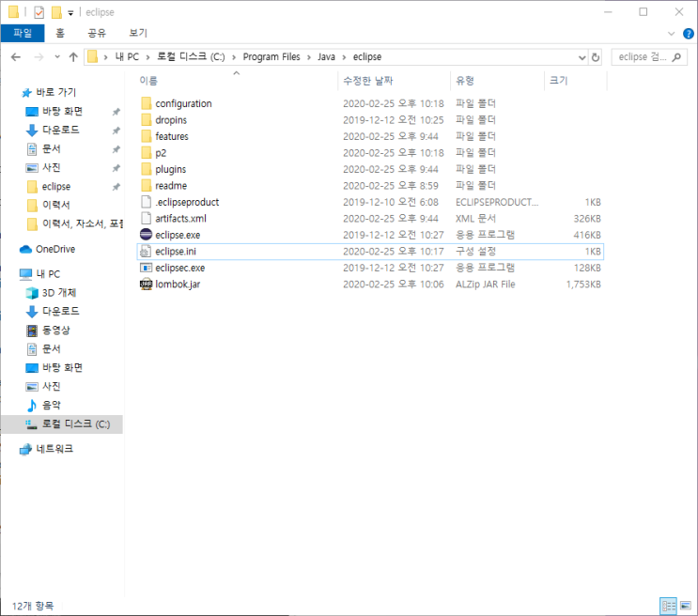This screenshot has height=616, width=698.
Task: Switch to details view layout button
Action: tap(668, 606)
